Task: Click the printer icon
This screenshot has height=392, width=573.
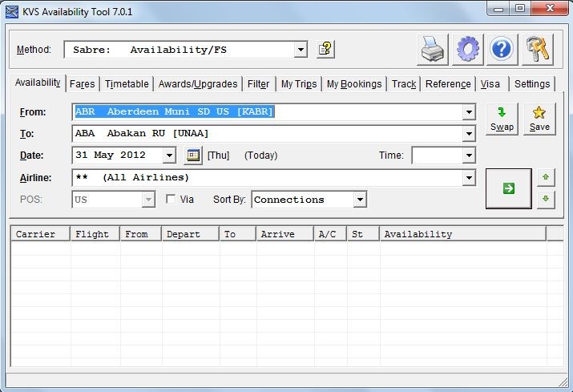Action: coord(433,50)
